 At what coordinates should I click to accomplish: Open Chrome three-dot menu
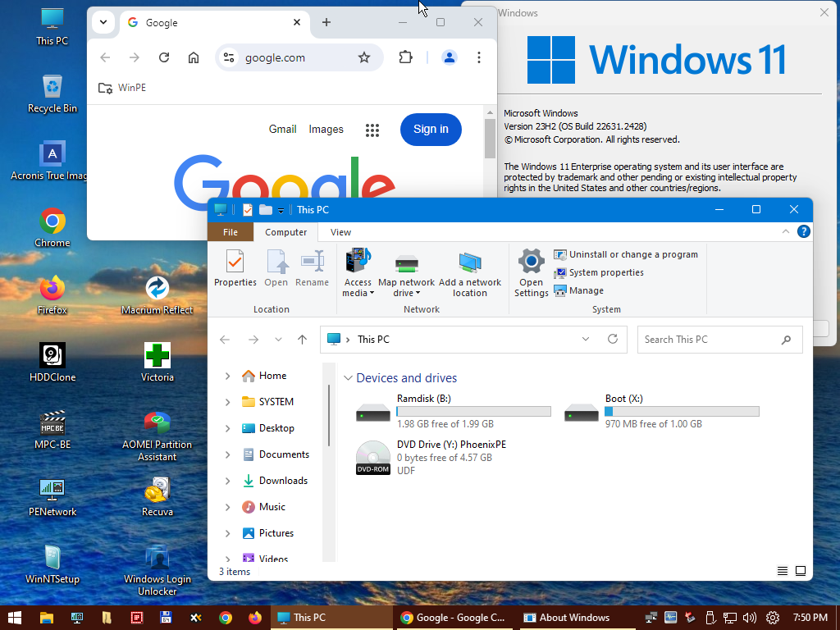[479, 57]
